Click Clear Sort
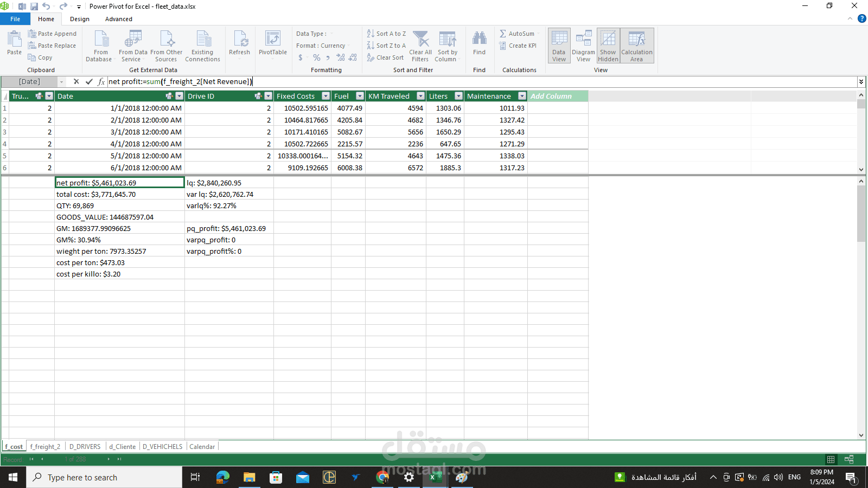Image resolution: width=868 pixels, height=488 pixels. click(x=385, y=57)
